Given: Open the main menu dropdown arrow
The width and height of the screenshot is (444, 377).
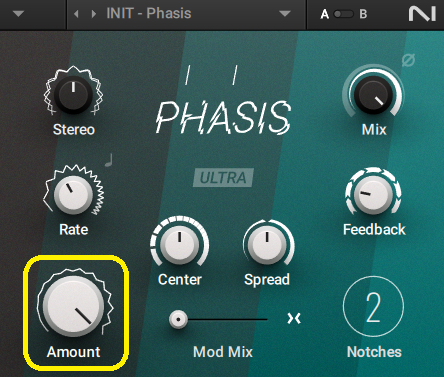Looking at the screenshot, I should coord(18,14).
